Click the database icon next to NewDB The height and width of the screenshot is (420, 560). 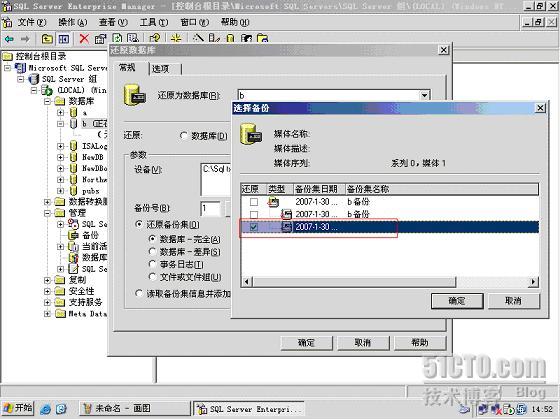(x=73, y=157)
